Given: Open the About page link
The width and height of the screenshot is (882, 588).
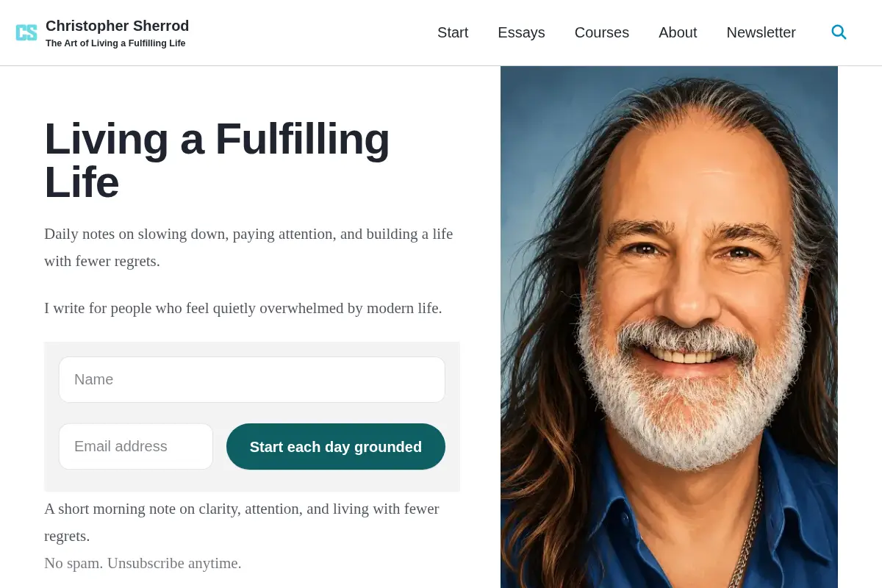Looking at the screenshot, I should point(678,32).
